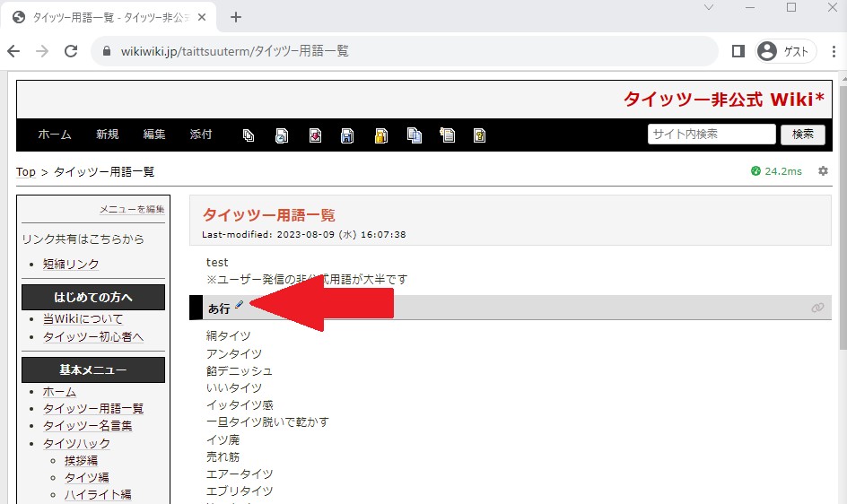This screenshot has width=847, height=504.
Task: Click the blue duplicate-pages copy icon
Action: (414, 135)
